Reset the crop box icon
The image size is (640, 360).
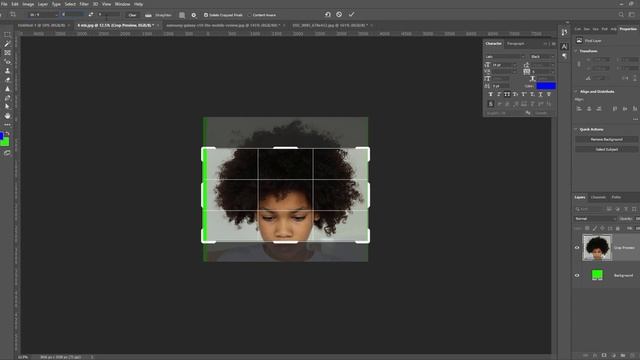[x=328, y=15]
